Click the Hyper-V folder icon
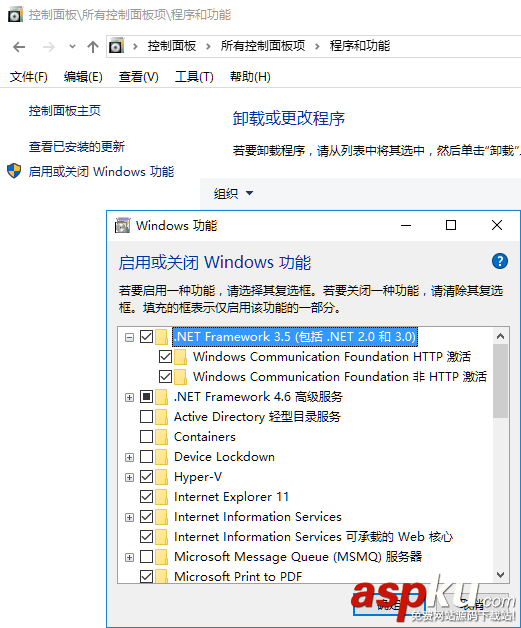Viewport: 521px width, 628px height. click(161, 477)
